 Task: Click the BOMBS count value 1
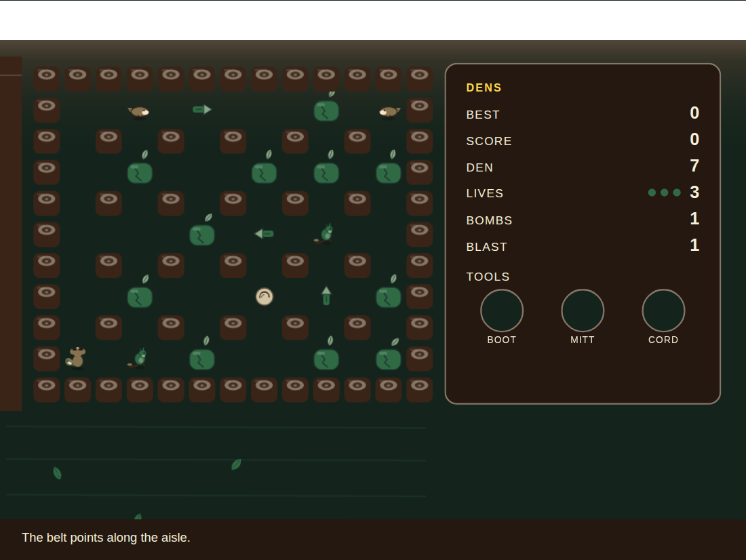(694, 219)
